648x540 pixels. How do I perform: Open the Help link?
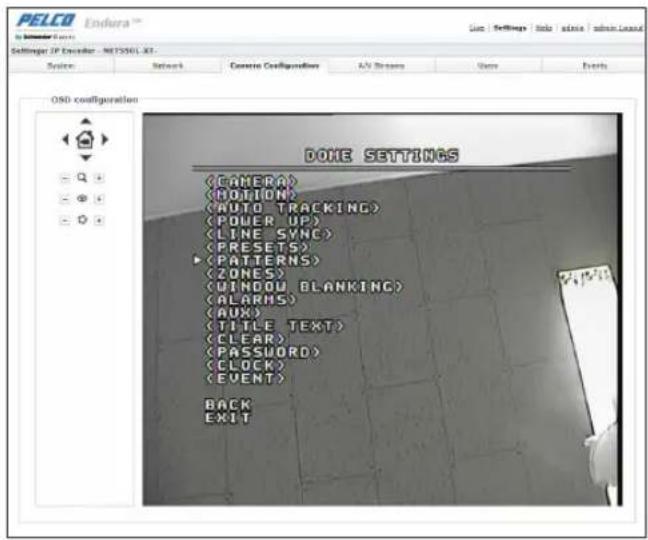(x=543, y=28)
